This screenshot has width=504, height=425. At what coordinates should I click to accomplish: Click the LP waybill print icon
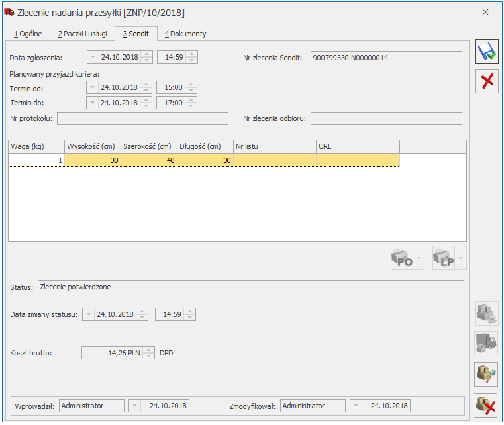444,258
